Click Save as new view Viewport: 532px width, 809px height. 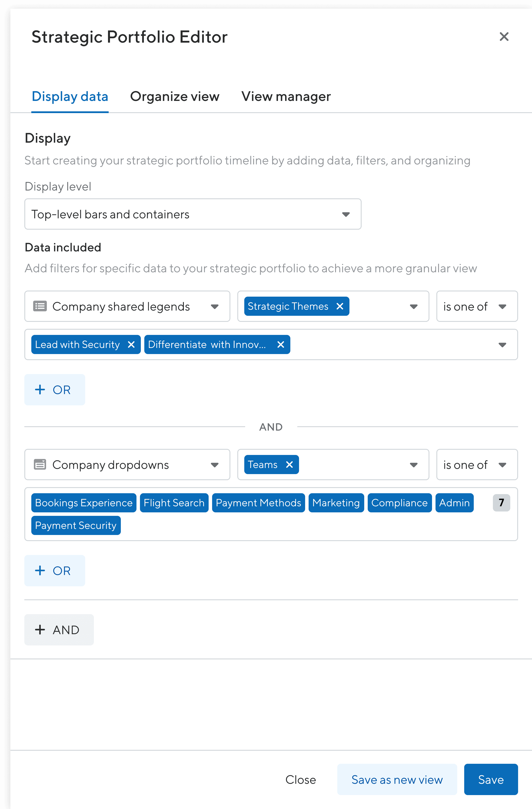[x=397, y=779]
